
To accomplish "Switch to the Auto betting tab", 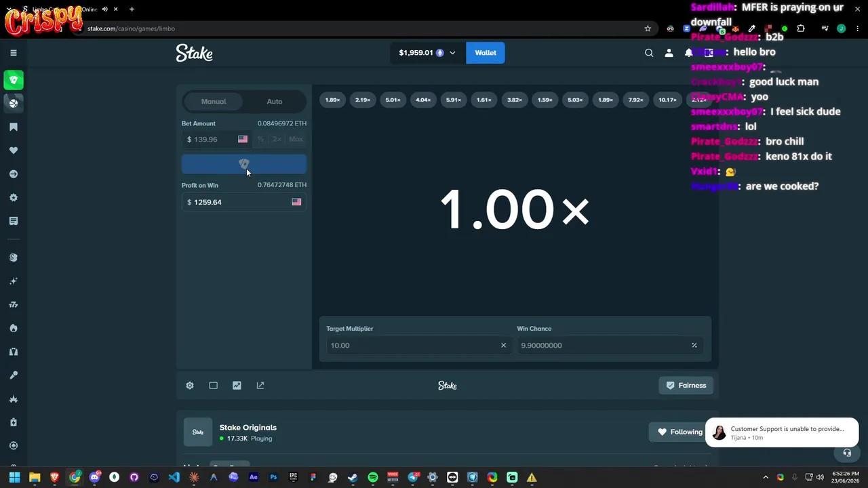I will pyautogui.click(x=275, y=102).
